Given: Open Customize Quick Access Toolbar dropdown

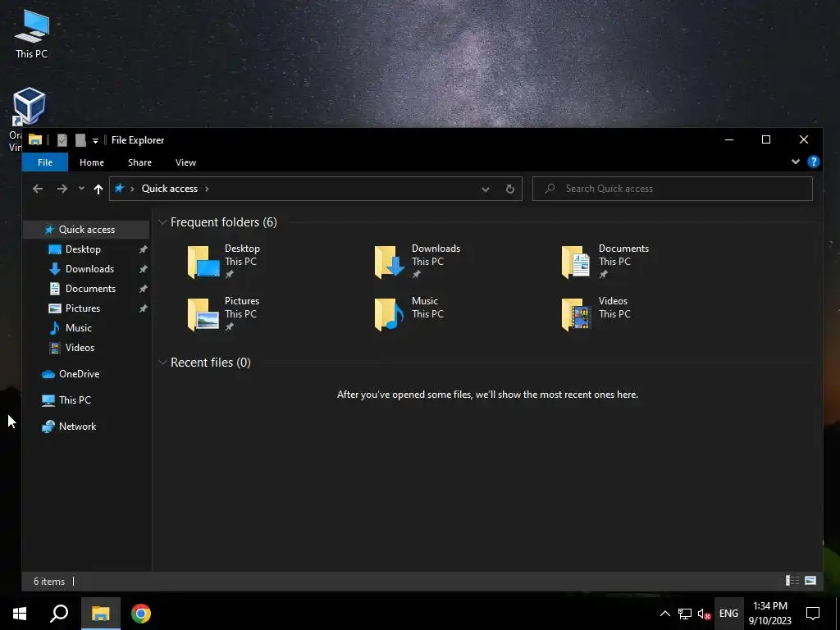Looking at the screenshot, I should pos(95,141).
